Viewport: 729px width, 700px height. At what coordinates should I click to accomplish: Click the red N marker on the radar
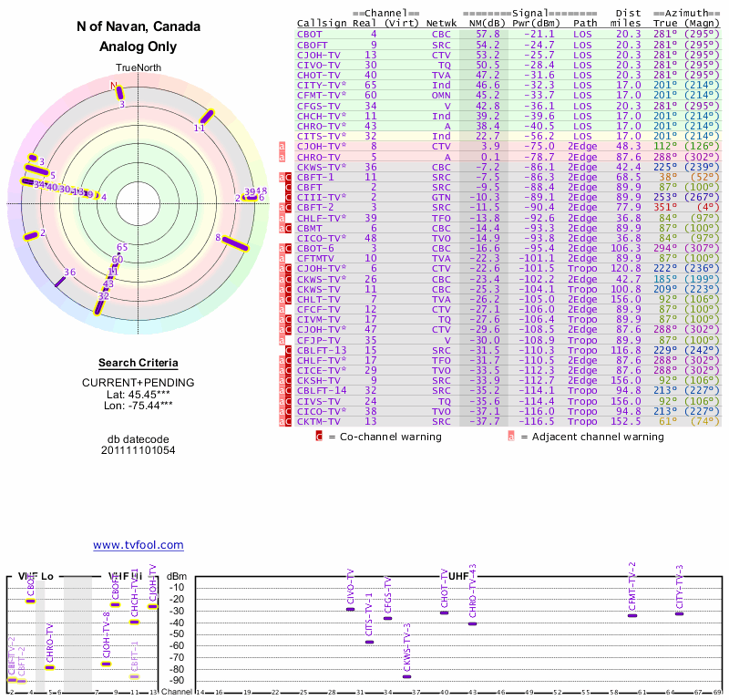point(115,87)
